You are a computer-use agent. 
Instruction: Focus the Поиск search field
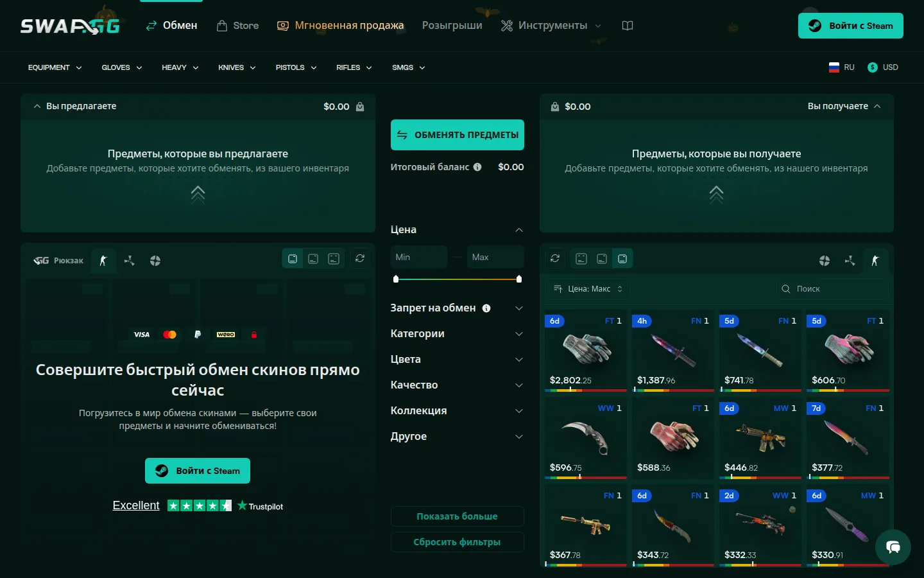click(832, 289)
